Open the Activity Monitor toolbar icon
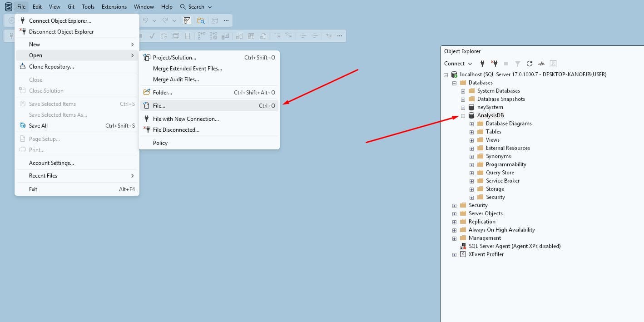 pos(187,20)
